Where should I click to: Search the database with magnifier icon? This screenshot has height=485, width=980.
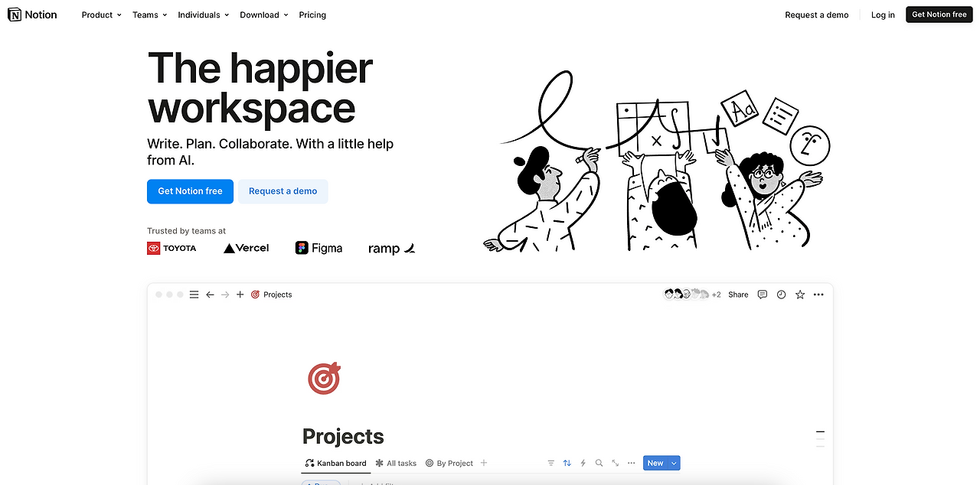coord(599,463)
